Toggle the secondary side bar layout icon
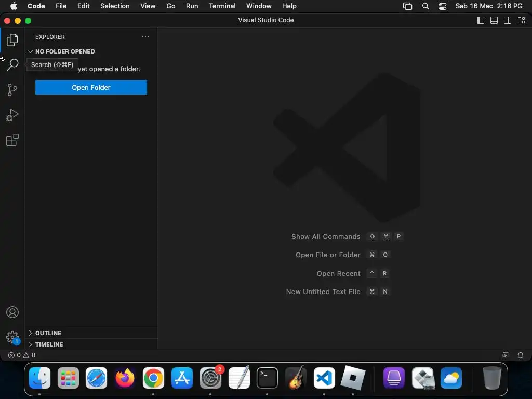Screen dimensions: 532x399 pos(508,20)
